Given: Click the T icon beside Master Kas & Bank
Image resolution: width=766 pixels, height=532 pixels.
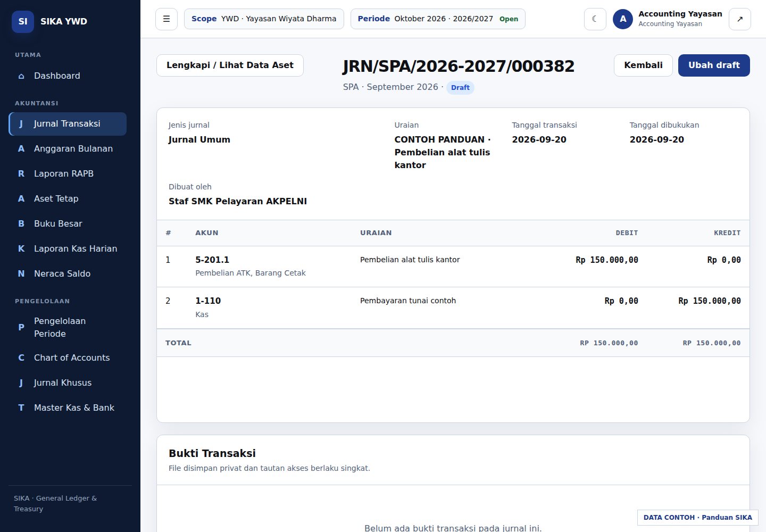Looking at the screenshot, I should point(21,408).
